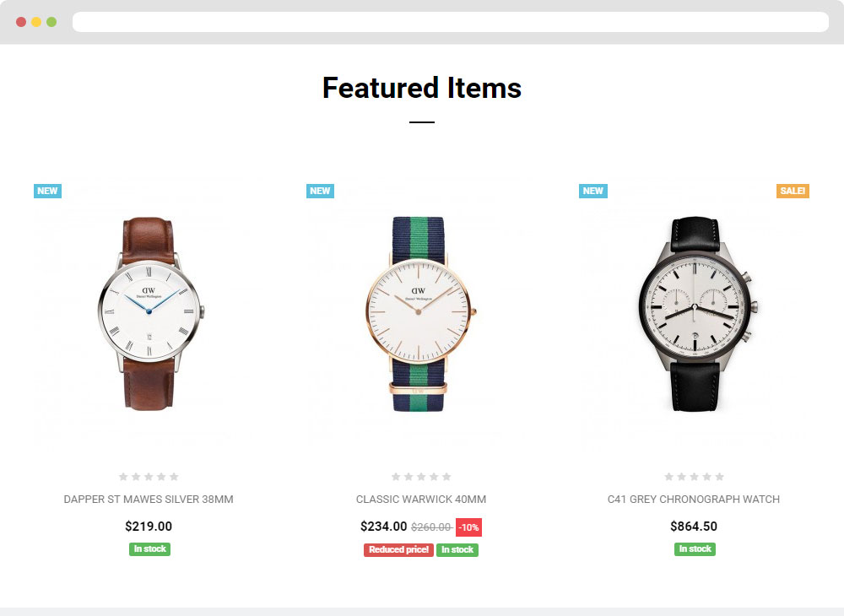844x616 pixels.
Task: Click the NEW badge on Dapper St Mawes watch
Action: click(47, 191)
